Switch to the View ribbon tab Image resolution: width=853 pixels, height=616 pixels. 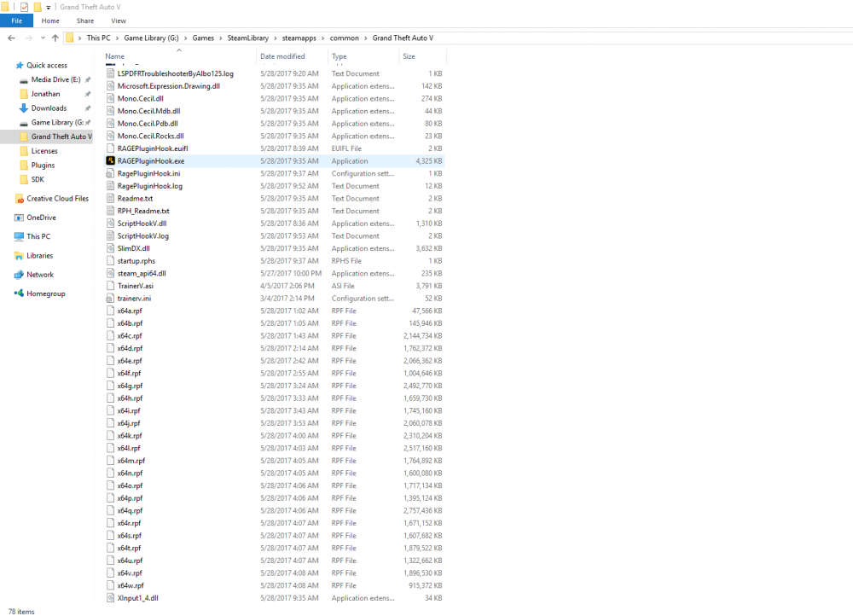coord(119,20)
